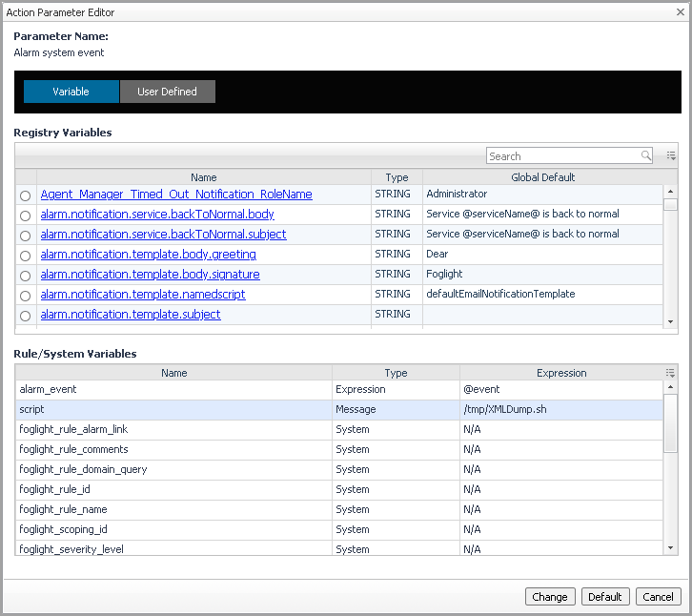
Task: Open Registry Variables column settings icon
Action: pyautogui.click(x=671, y=156)
